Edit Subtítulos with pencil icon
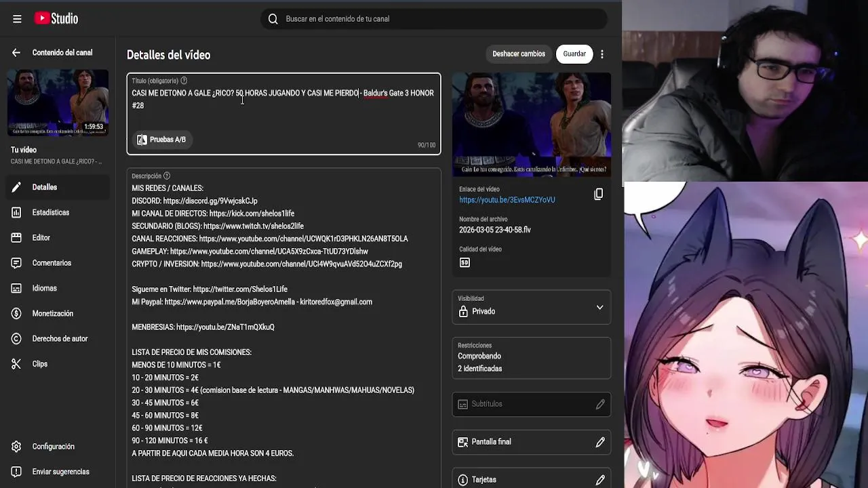868x488 pixels. [600, 404]
